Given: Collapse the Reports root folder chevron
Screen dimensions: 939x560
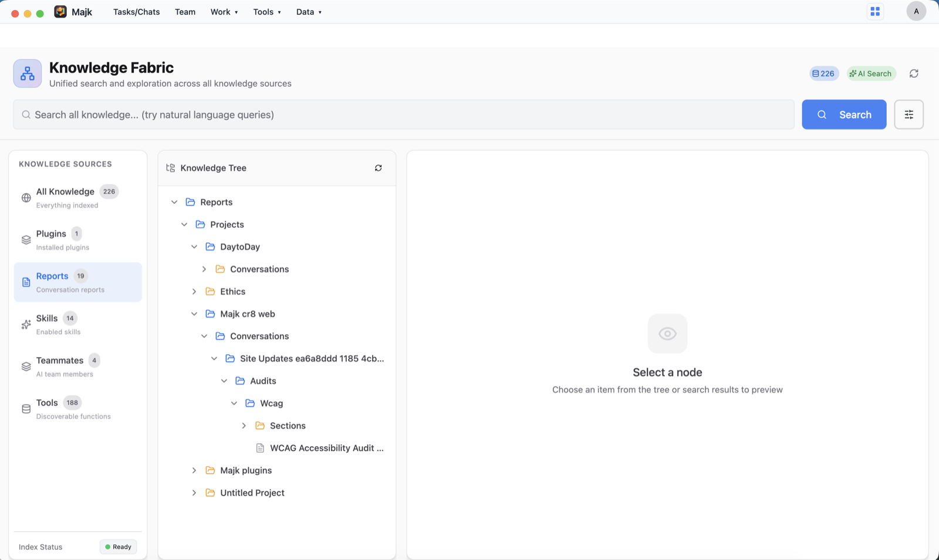Looking at the screenshot, I should pyautogui.click(x=174, y=202).
